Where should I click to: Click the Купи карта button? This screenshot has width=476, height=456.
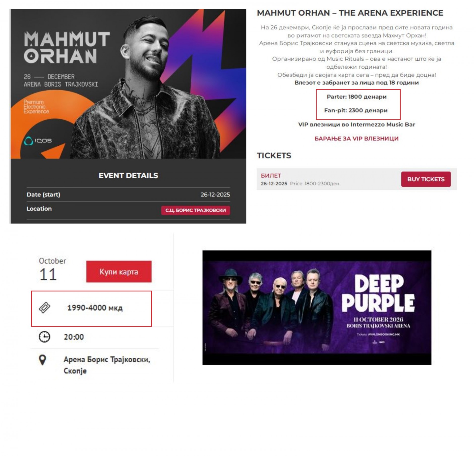click(119, 271)
